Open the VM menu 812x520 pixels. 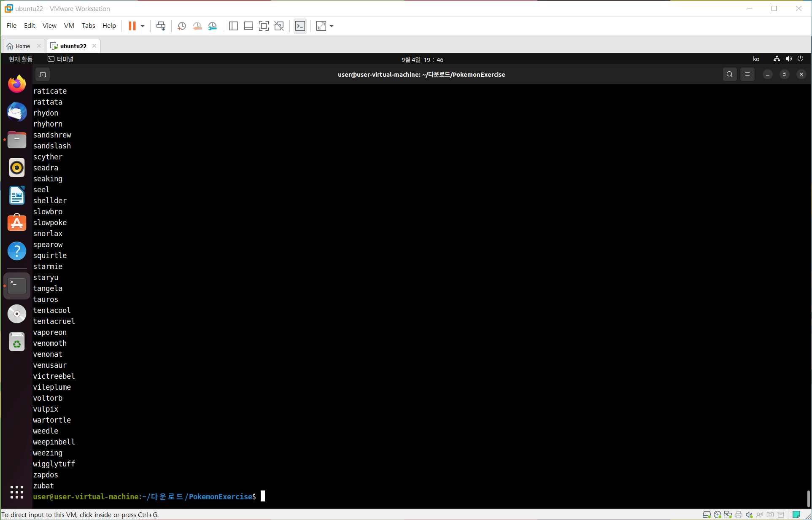(69, 26)
